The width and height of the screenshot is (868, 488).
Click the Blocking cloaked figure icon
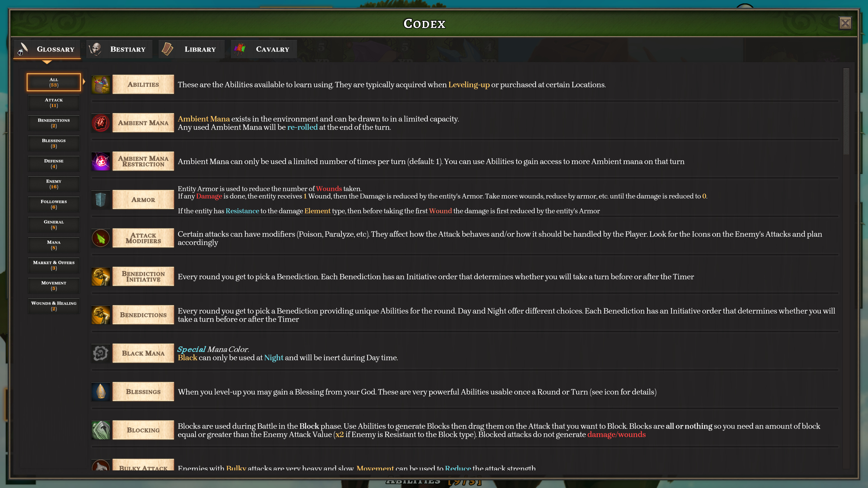pyautogui.click(x=100, y=430)
